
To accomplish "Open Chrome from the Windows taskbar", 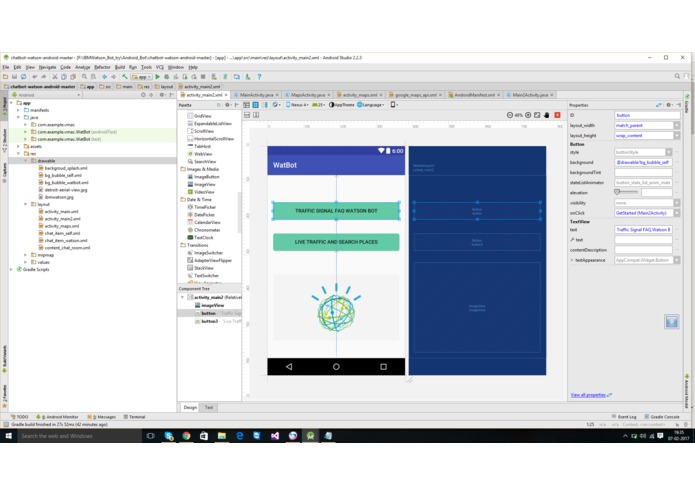I will tap(186, 436).
